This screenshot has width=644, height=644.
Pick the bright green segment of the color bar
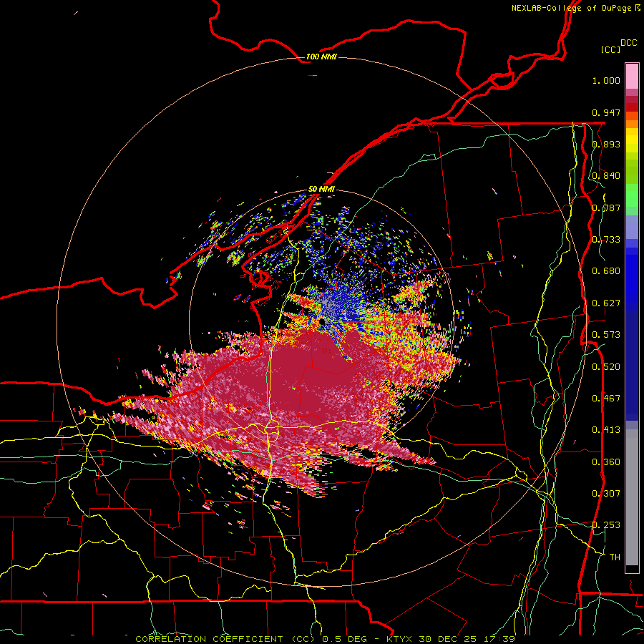click(x=632, y=195)
